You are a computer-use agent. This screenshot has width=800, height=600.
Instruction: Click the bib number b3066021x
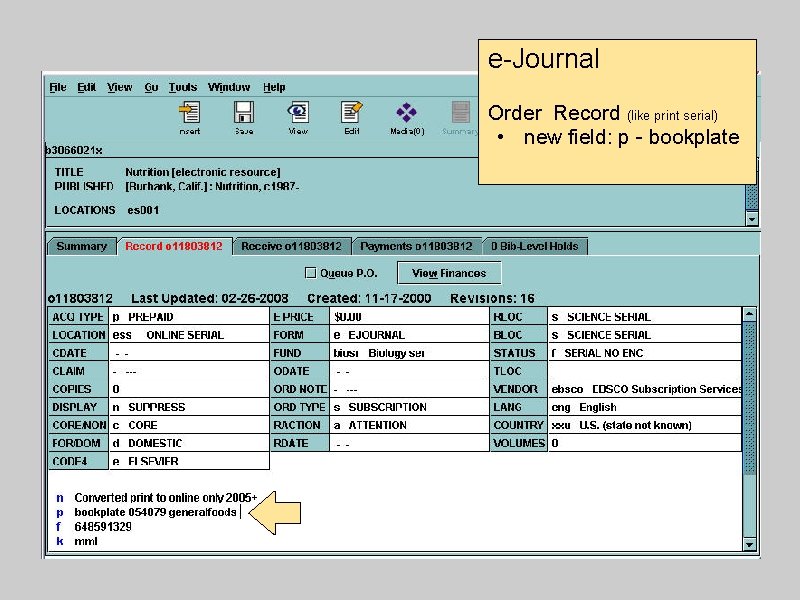(x=74, y=150)
